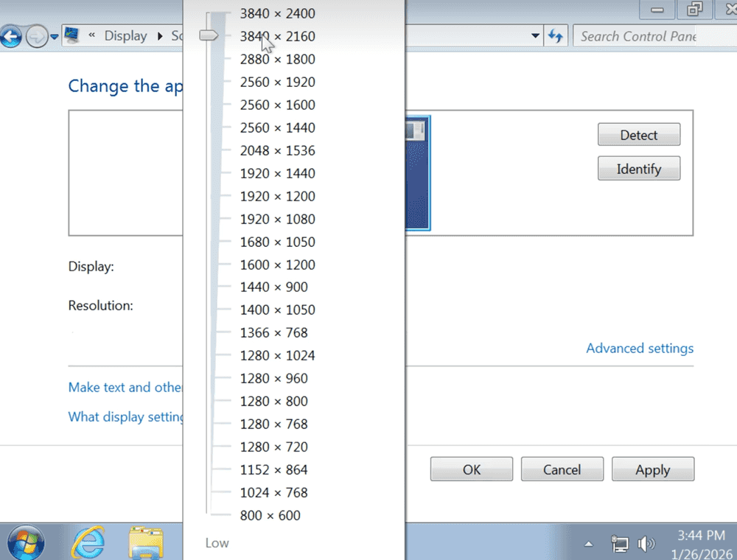Select the 1920 × 1080 resolution option
The image size is (737, 560).
coord(277,219)
